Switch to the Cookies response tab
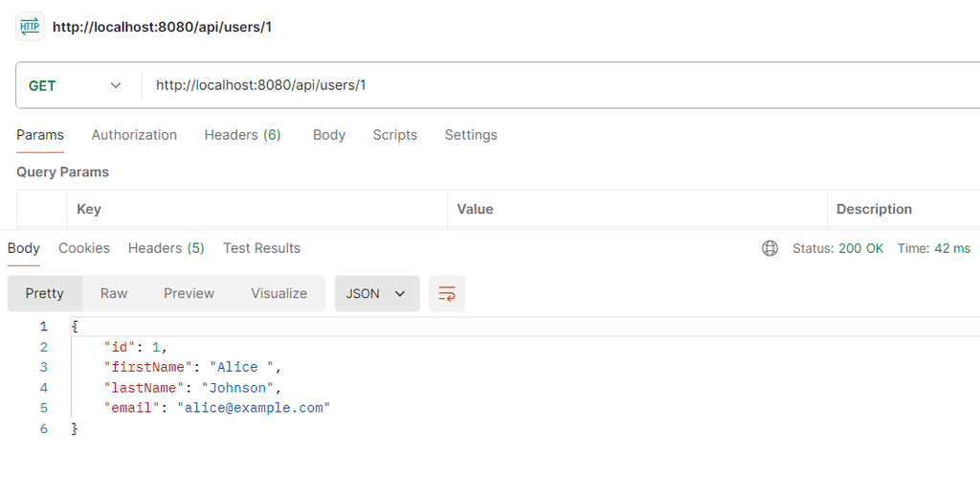Viewport: 980px width, 501px height. click(x=84, y=248)
